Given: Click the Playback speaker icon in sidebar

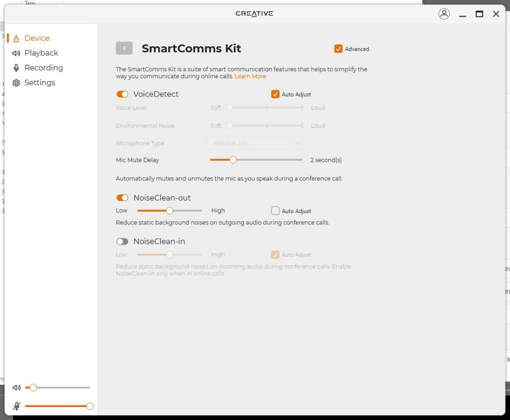Looking at the screenshot, I should 16,53.
